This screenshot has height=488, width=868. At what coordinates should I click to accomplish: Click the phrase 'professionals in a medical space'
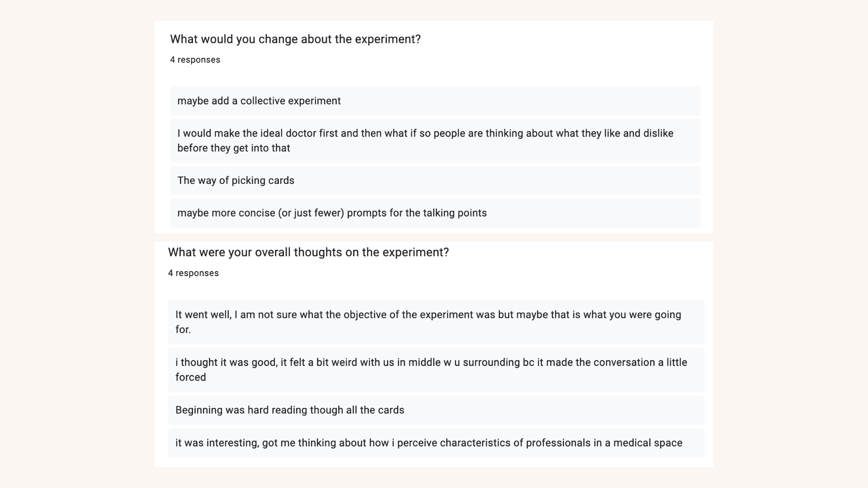coord(604,443)
